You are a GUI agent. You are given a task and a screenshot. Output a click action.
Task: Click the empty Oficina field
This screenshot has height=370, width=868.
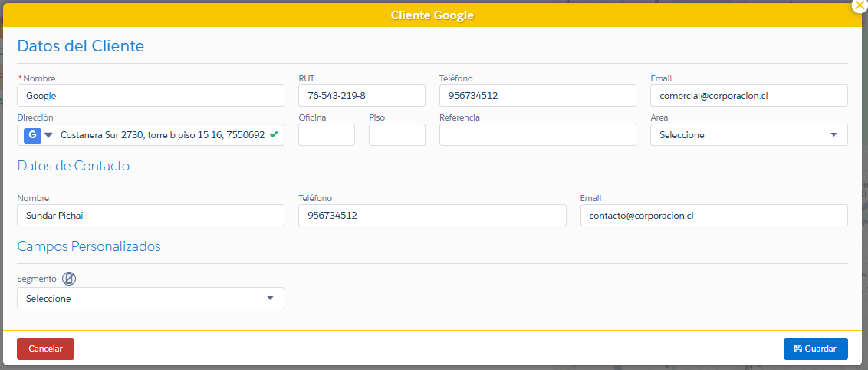point(327,134)
